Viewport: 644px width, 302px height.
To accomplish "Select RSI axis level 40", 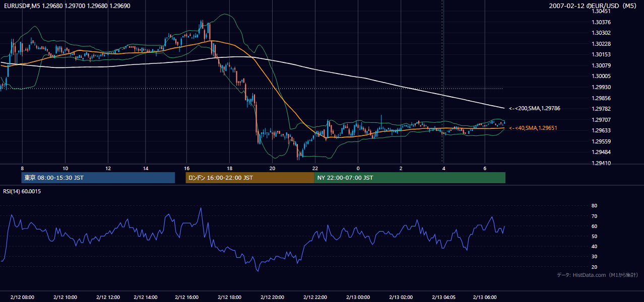I will click(x=594, y=246).
